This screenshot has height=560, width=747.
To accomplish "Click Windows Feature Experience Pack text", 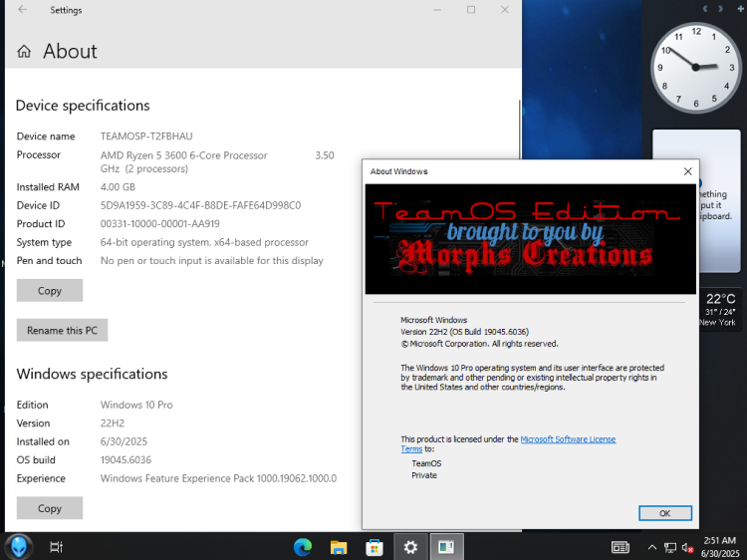I will pyautogui.click(x=218, y=478).
